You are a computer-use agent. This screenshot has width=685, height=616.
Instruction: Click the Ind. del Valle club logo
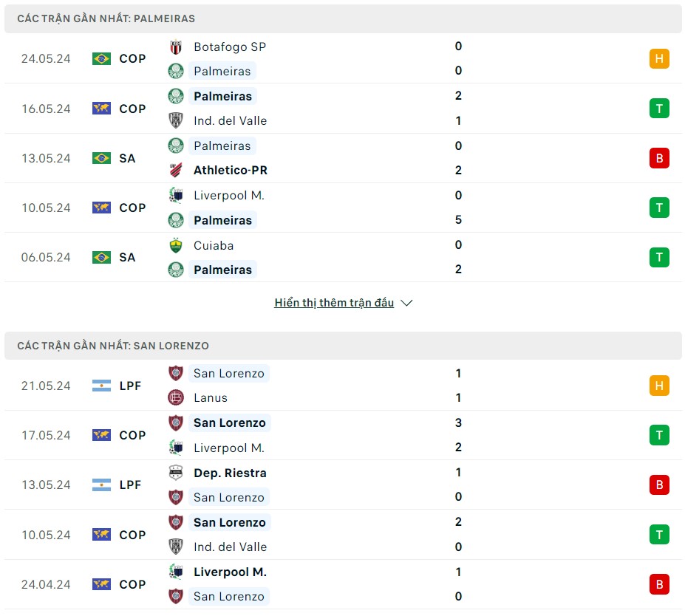point(176,120)
